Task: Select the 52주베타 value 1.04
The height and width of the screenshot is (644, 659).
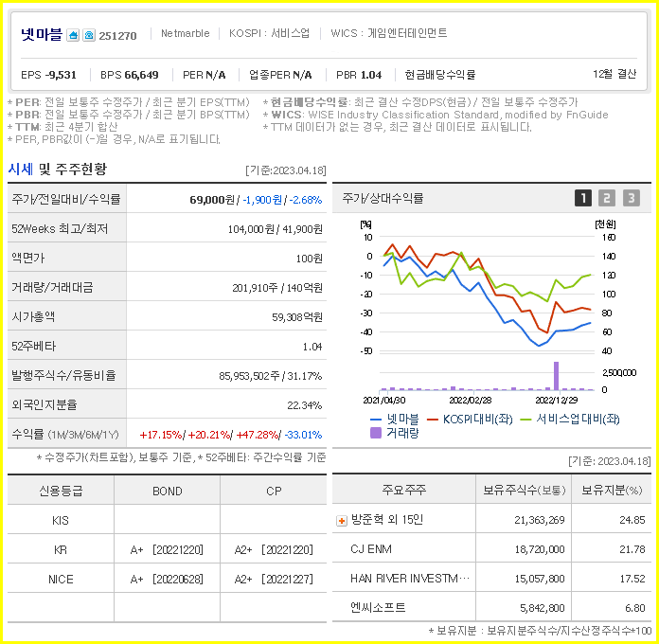Action: point(312,347)
